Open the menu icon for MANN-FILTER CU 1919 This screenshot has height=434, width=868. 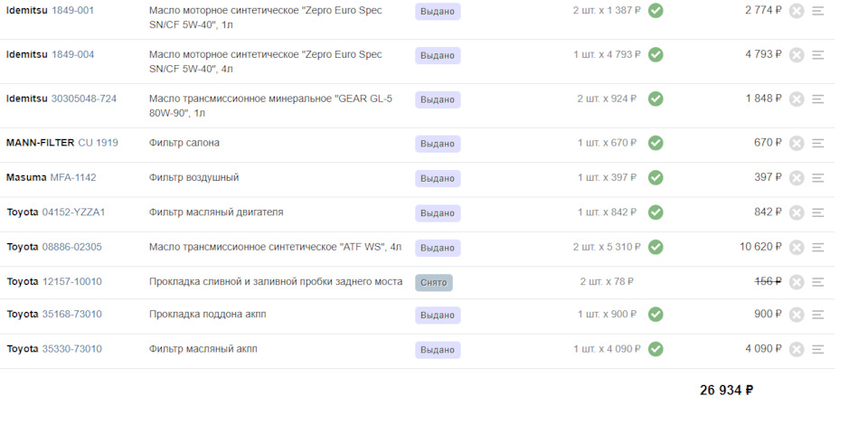click(x=817, y=144)
